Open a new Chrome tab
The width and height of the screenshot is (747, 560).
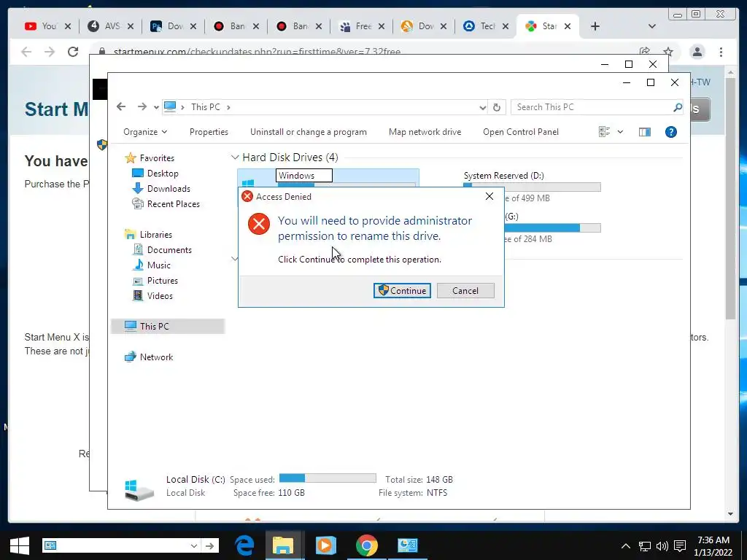click(x=595, y=26)
